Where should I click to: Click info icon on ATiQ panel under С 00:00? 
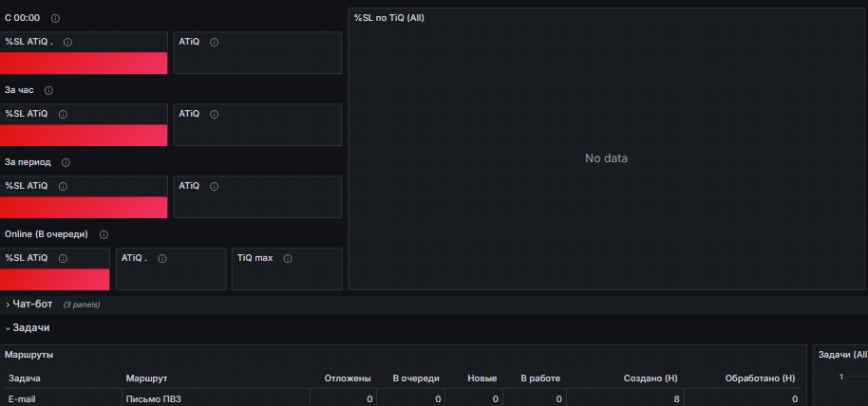(215, 42)
